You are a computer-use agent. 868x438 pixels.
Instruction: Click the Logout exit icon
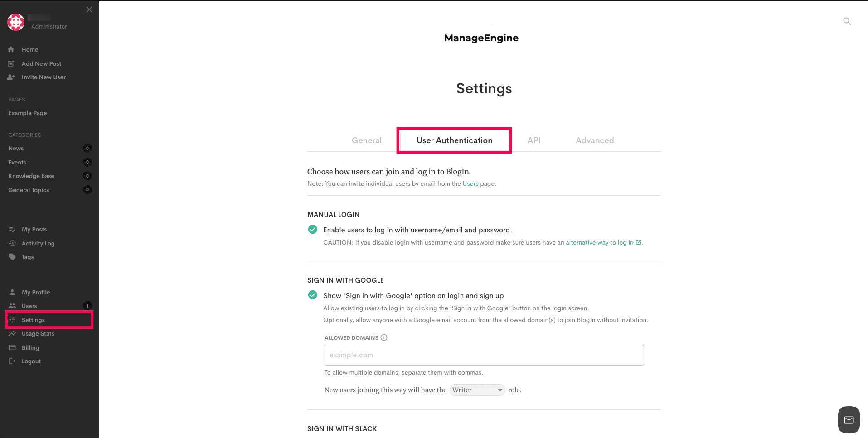(12, 361)
